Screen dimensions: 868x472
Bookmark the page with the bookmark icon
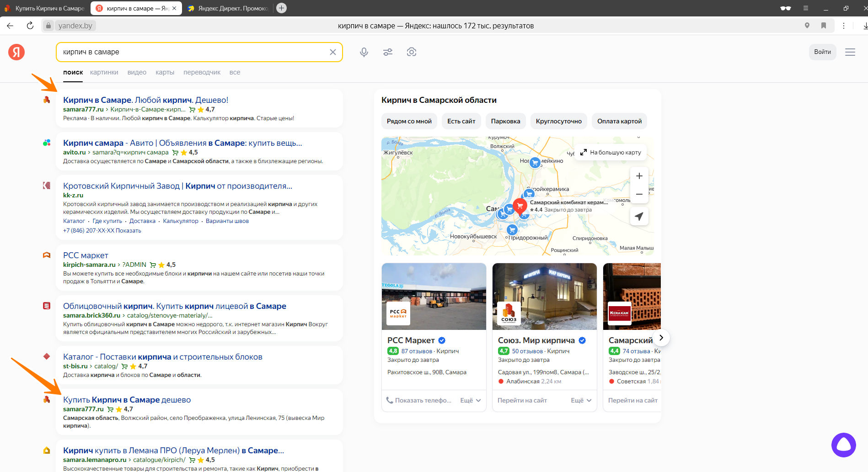coord(824,26)
